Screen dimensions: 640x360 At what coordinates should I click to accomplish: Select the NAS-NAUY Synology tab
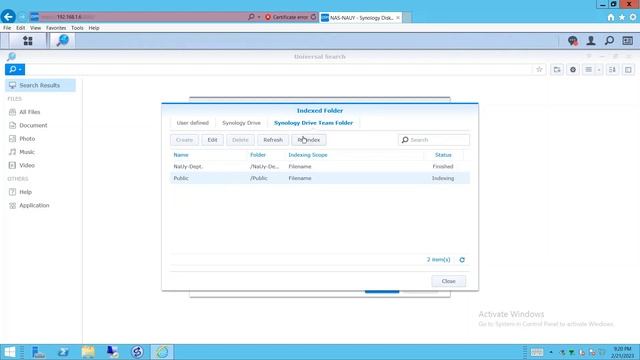point(360,18)
